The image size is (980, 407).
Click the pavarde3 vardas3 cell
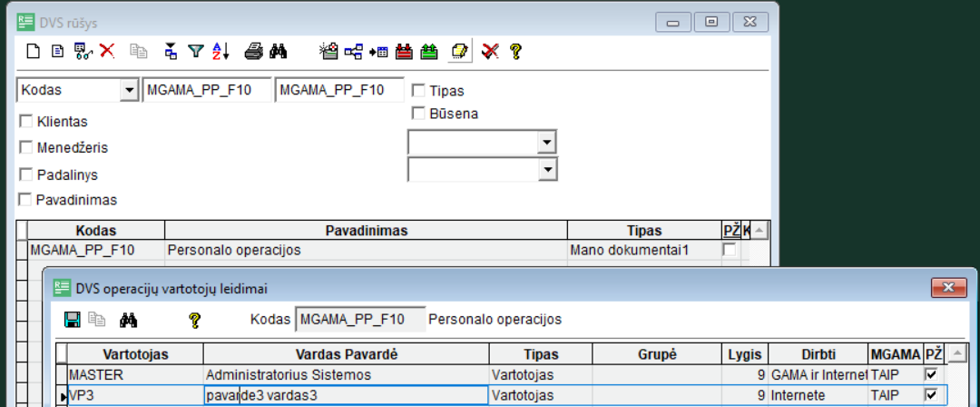pos(347,396)
